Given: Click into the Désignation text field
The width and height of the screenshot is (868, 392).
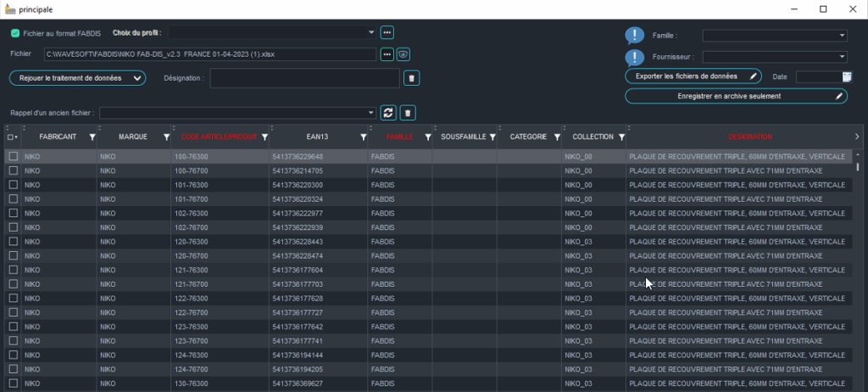Looking at the screenshot, I should pos(304,78).
